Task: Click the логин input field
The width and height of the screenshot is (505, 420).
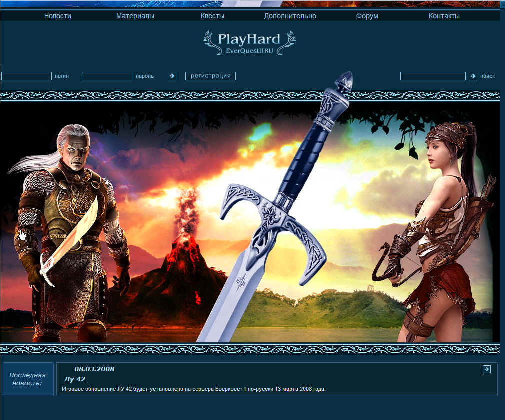Action: [x=26, y=76]
